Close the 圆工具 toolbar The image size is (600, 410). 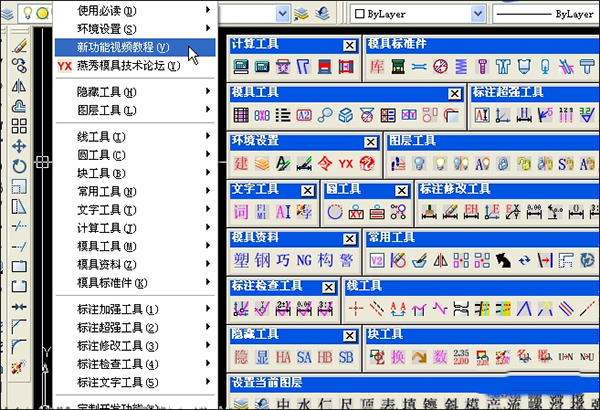[x=401, y=191]
